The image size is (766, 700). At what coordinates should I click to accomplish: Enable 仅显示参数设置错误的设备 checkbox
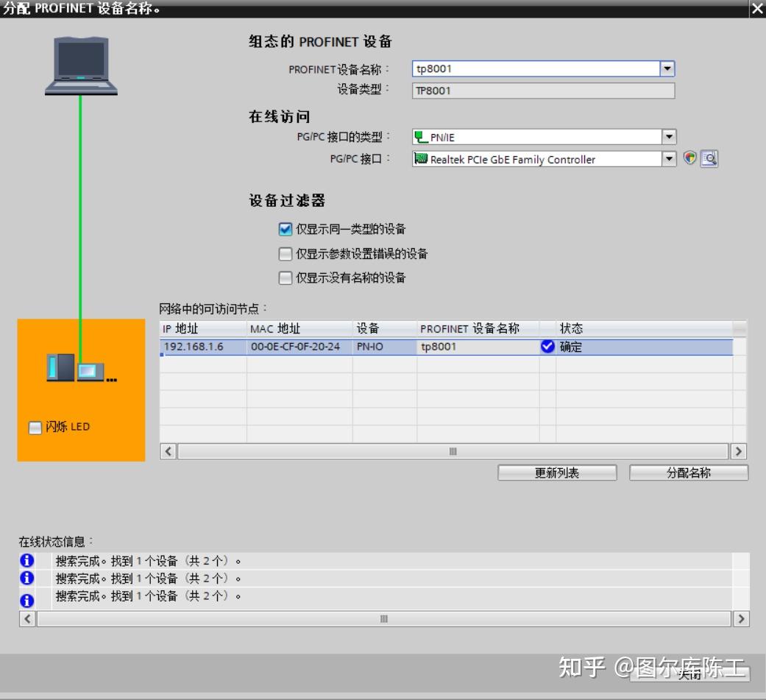(x=286, y=254)
